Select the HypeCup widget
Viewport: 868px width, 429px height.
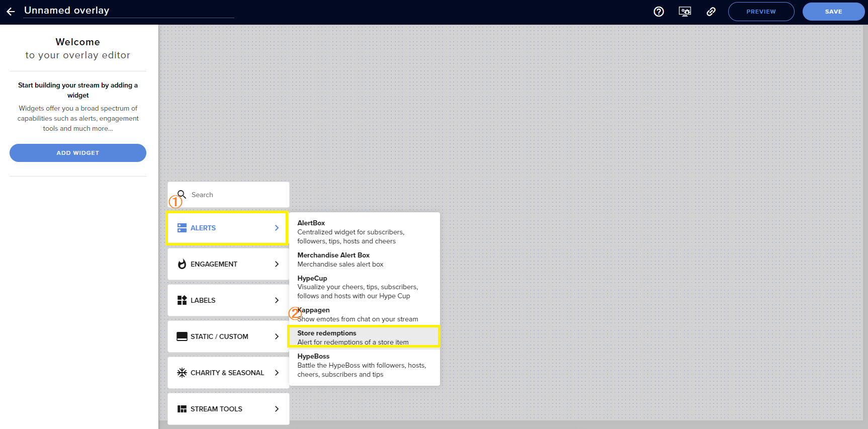click(365, 287)
